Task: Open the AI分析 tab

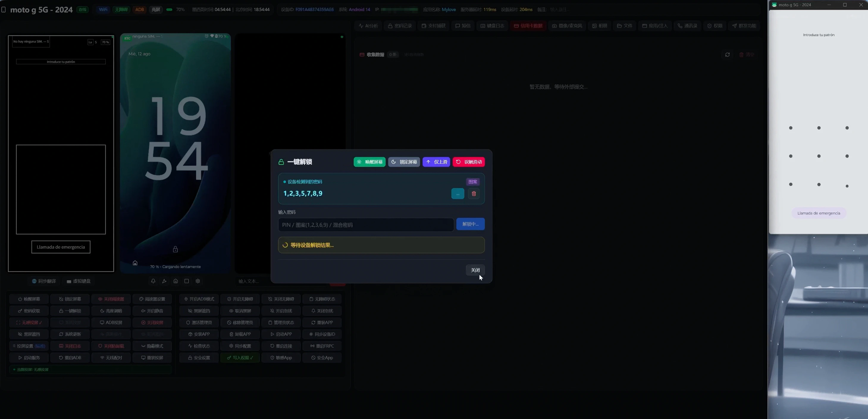Action: 369,26
